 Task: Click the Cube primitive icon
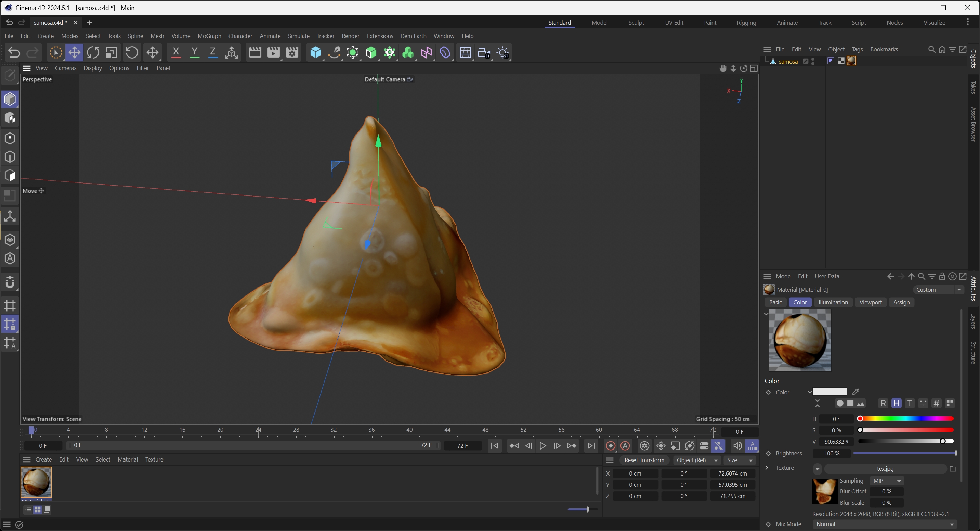pos(315,52)
